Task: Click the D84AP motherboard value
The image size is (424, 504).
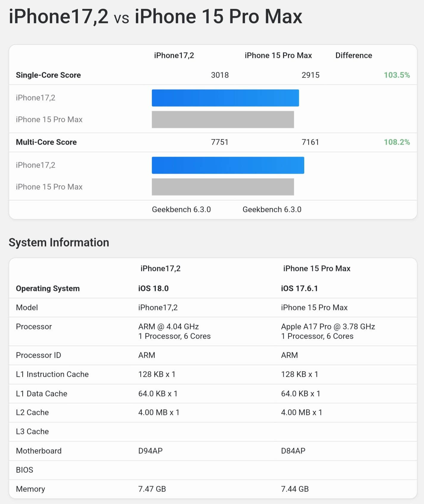Action: pyautogui.click(x=293, y=451)
